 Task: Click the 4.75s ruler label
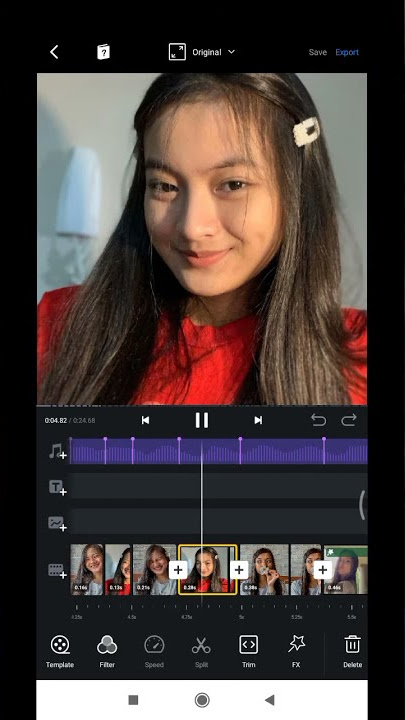(x=186, y=617)
